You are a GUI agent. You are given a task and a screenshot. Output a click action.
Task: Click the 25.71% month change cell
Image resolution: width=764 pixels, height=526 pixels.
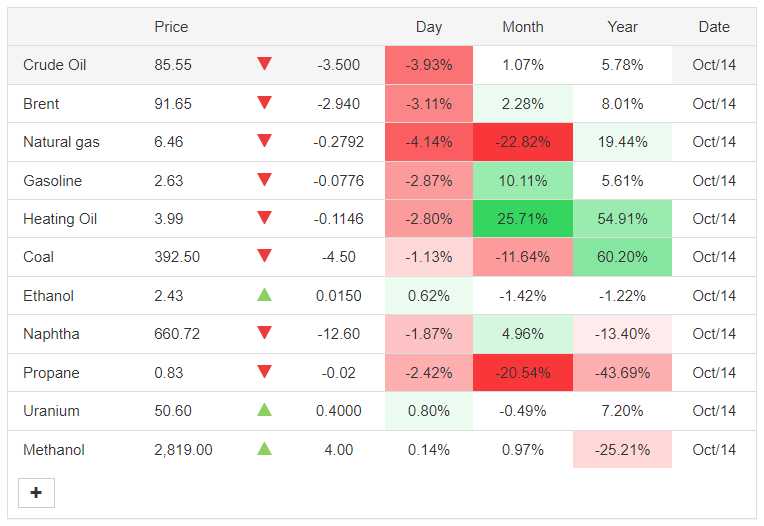(x=523, y=219)
